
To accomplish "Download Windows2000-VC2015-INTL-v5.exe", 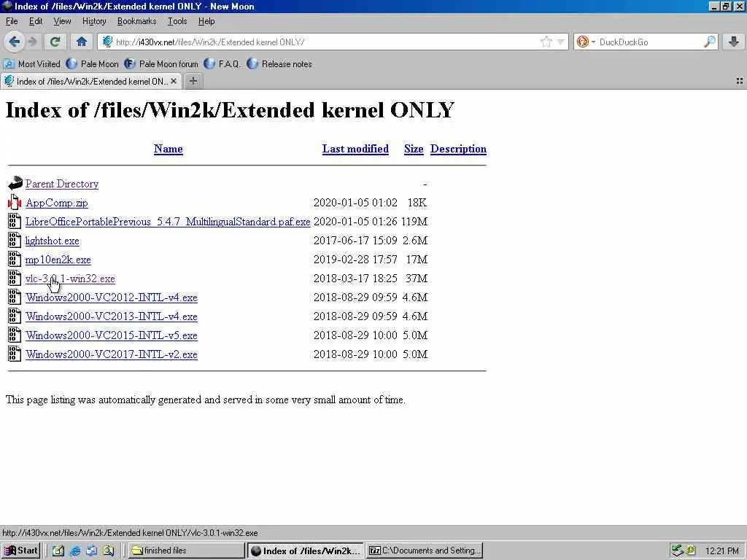I will pos(112,335).
